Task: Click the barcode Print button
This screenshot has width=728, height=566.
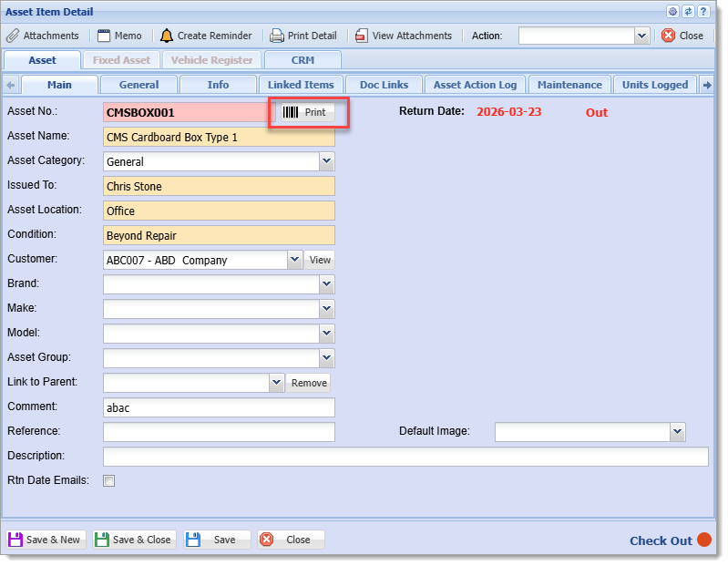Action: pos(307,112)
